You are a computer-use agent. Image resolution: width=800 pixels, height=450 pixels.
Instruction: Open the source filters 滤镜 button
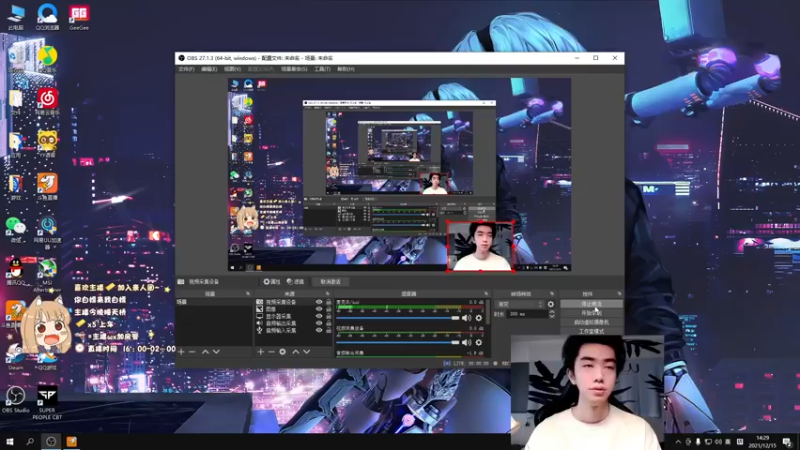(x=295, y=282)
